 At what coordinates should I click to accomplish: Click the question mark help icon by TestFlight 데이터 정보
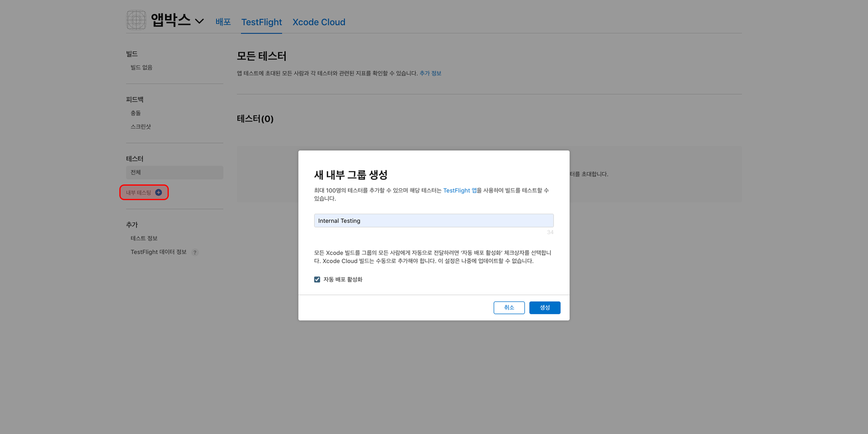point(195,252)
